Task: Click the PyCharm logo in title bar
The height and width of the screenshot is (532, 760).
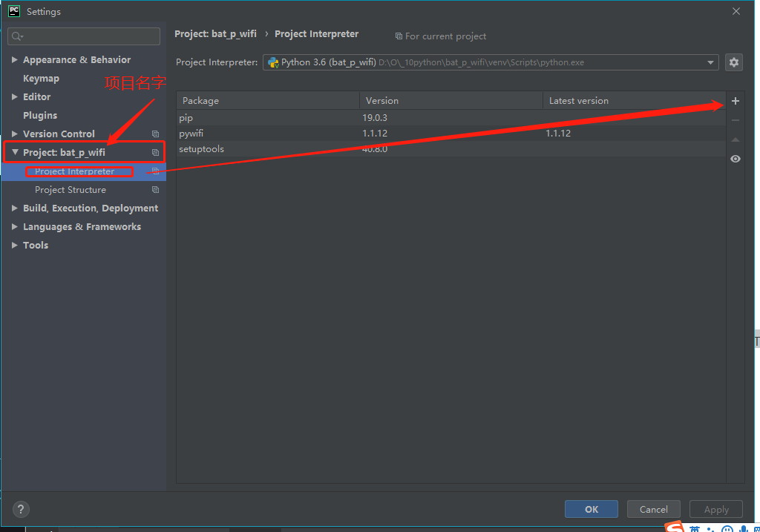Action: click(x=14, y=11)
